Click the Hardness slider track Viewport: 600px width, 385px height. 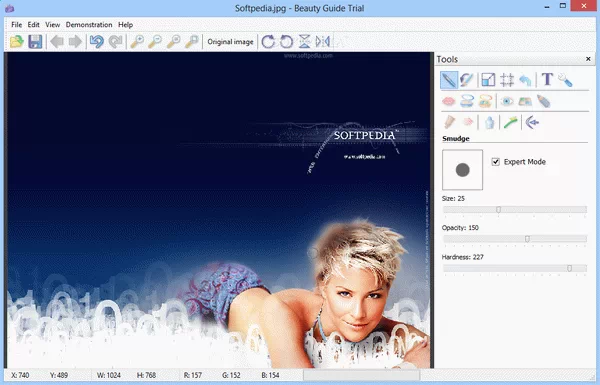pyautogui.click(x=515, y=268)
